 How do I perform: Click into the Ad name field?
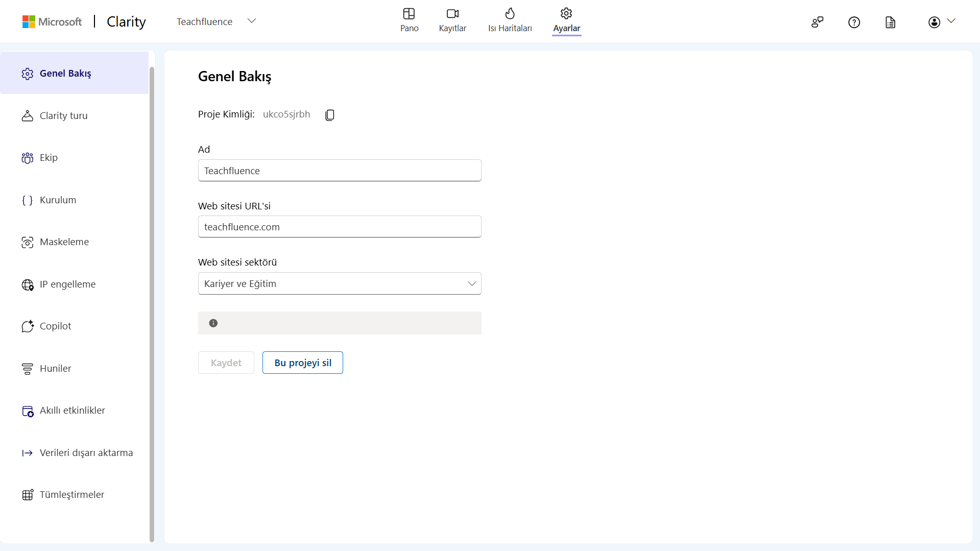340,171
